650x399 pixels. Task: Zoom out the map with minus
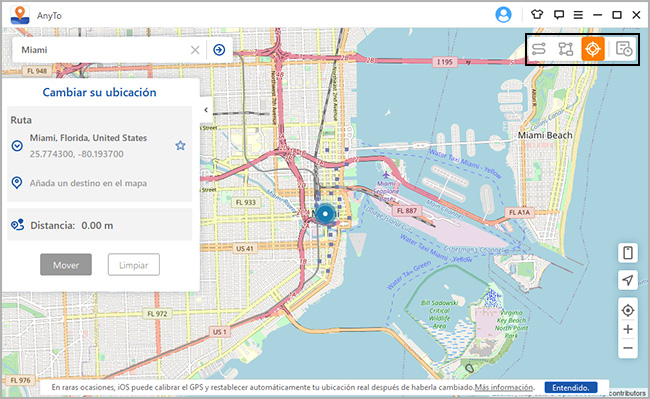pyautogui.click(x=628, y=348)
